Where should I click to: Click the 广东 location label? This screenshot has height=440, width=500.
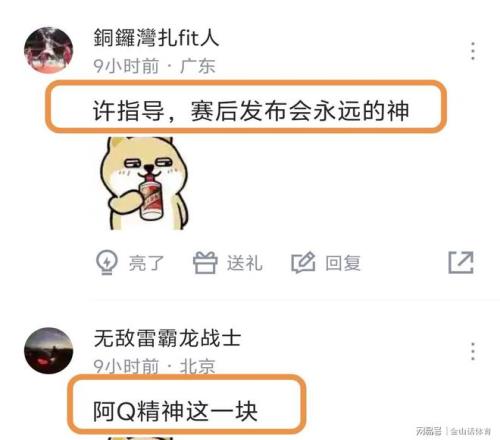click(198, 66)
